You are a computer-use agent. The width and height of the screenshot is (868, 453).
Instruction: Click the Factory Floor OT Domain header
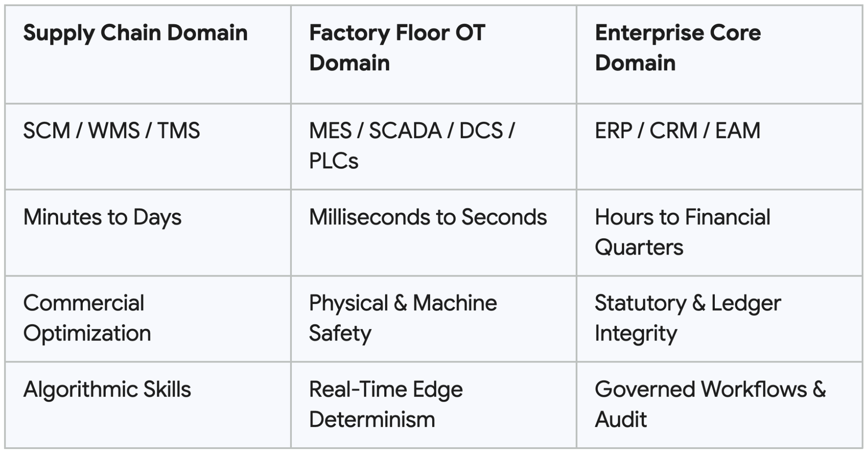[x=434, y=55]
